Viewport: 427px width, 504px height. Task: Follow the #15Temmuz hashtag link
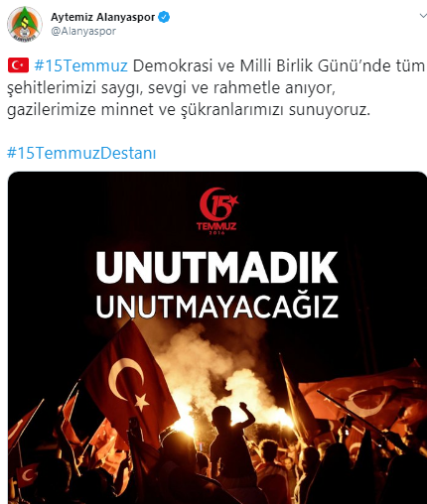80,65
